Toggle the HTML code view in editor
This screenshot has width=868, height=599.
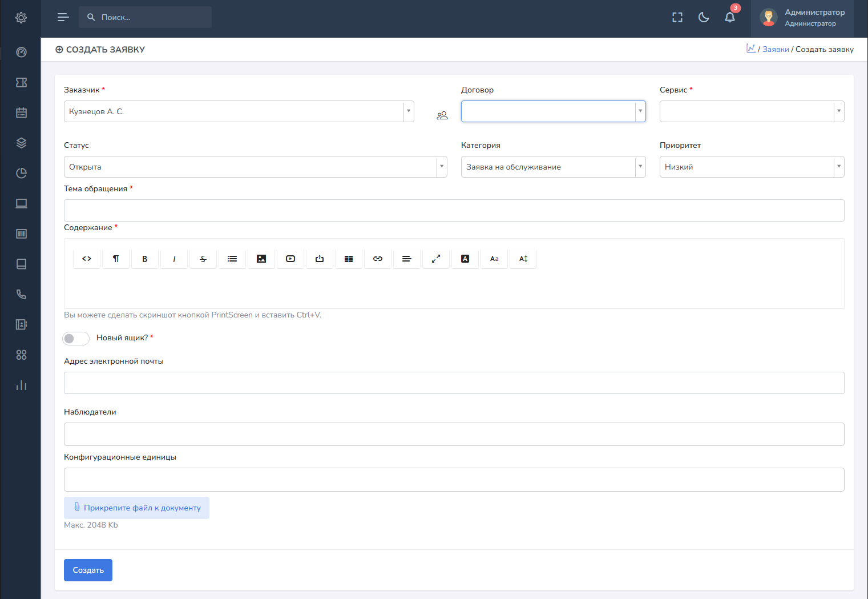87,259
